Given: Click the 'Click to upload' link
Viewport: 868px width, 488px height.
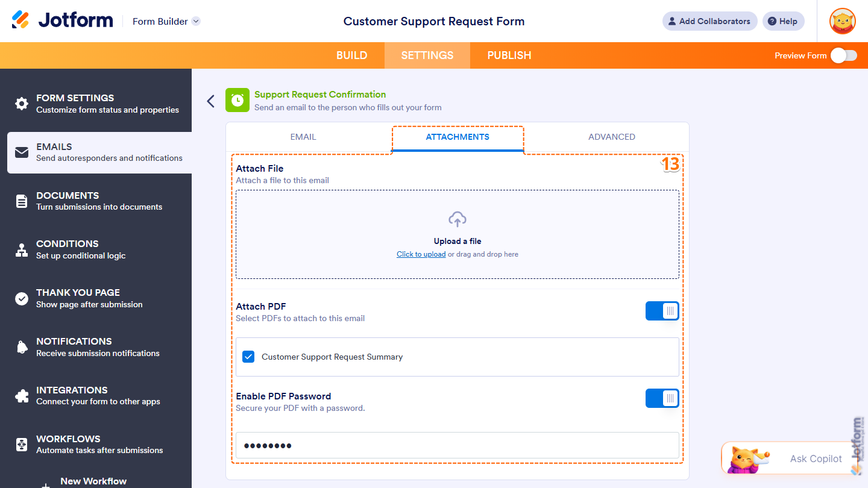Looking at the screenshot, I should 421,254.
